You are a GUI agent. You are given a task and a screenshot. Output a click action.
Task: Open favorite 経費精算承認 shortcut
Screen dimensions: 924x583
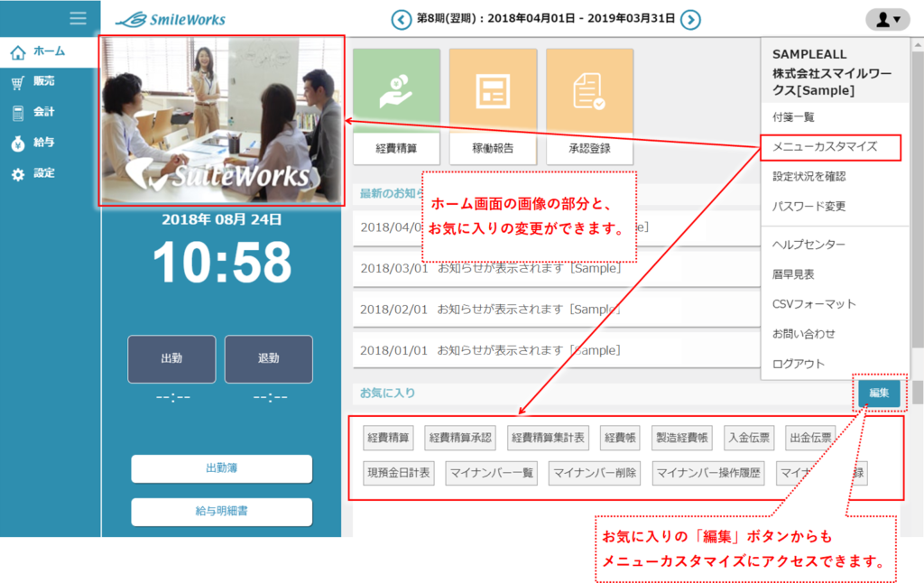coord(460,438)
